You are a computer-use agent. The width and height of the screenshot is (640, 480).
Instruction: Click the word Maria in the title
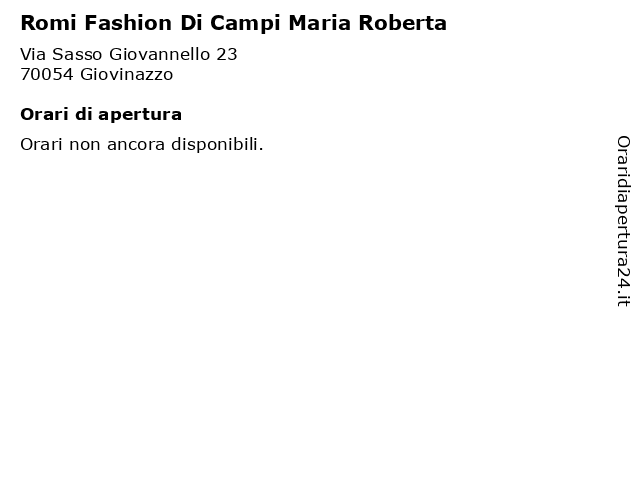(320, 23)
